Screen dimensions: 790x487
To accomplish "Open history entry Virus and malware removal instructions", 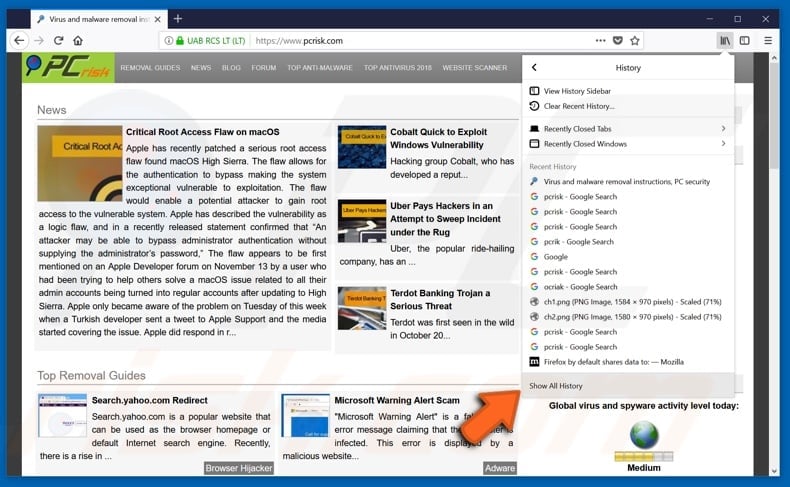I will tap(628, 181).
